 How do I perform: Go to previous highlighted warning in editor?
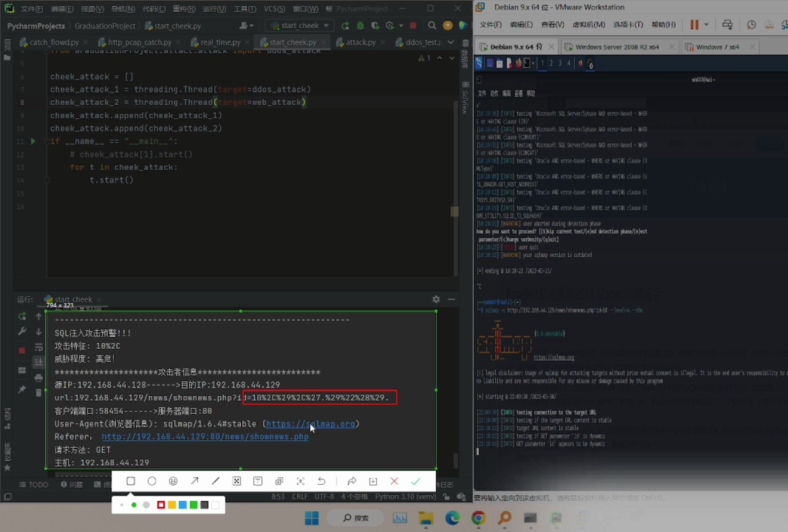pos(440,58)
